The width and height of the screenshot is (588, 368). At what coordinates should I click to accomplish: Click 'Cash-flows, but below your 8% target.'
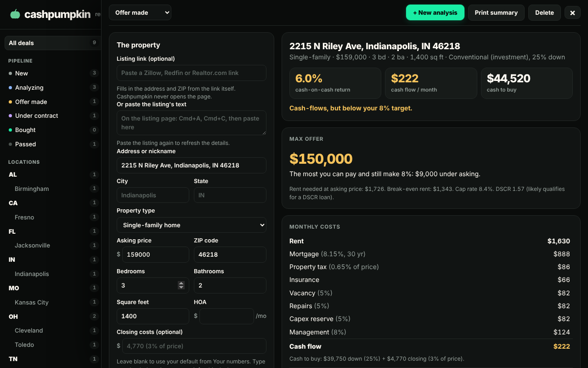(x=351, y=108)
